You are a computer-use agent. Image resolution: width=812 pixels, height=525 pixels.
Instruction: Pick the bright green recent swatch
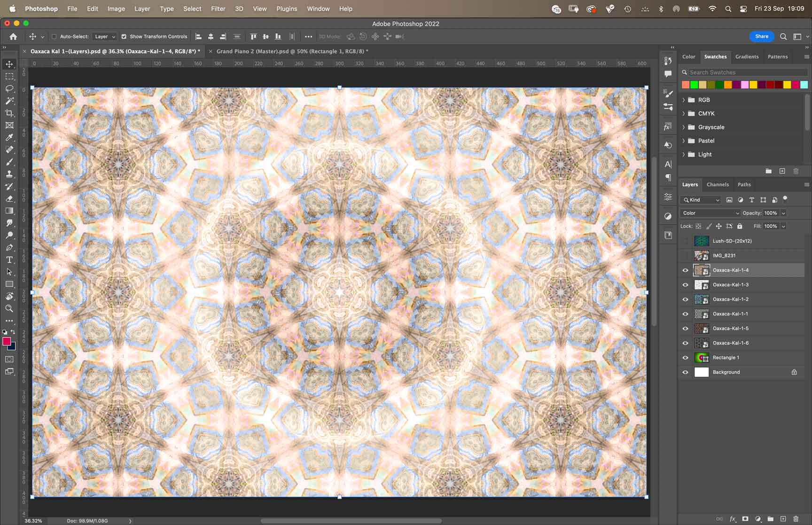[x=694, y=85]
